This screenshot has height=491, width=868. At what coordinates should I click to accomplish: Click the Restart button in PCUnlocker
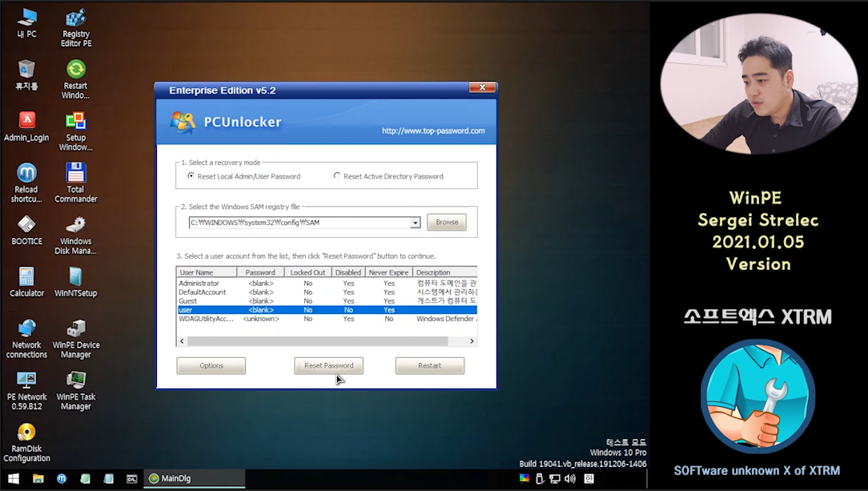point(429,365)
